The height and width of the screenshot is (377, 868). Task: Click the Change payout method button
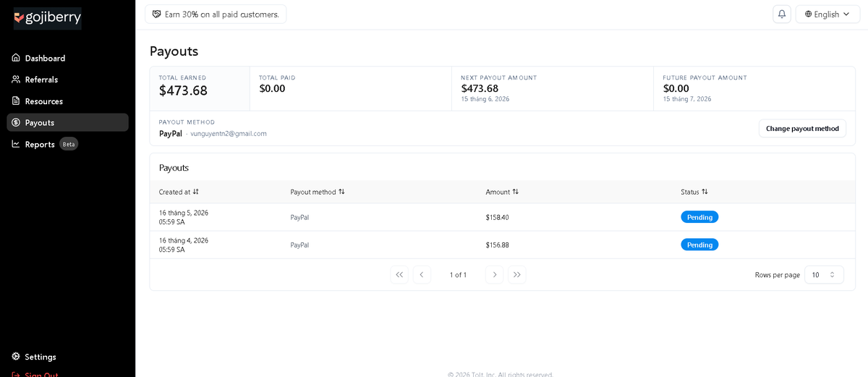(802, 128)
